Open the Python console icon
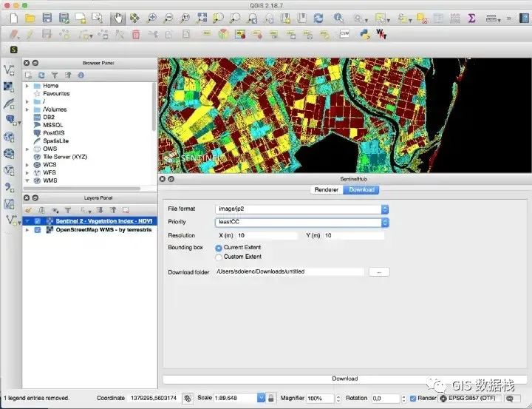 coord(364,34)
